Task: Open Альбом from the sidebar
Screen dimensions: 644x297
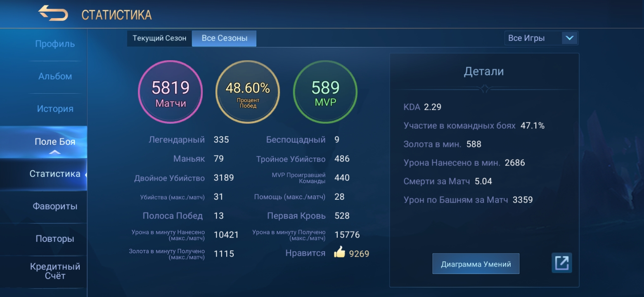Action: point(55,76)
